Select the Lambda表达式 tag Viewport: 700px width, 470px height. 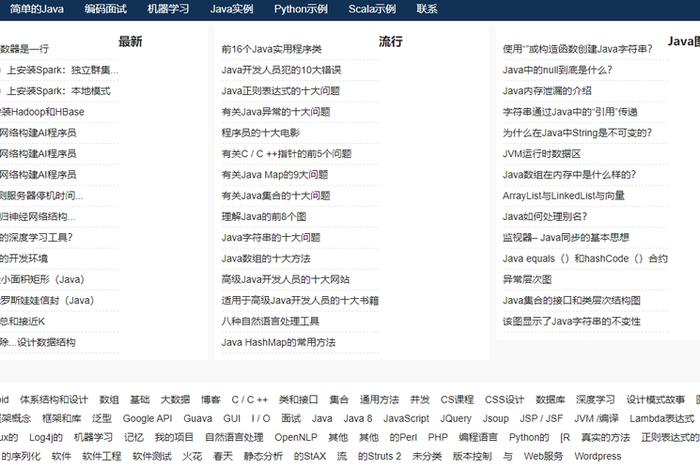(x=662, y=419)
